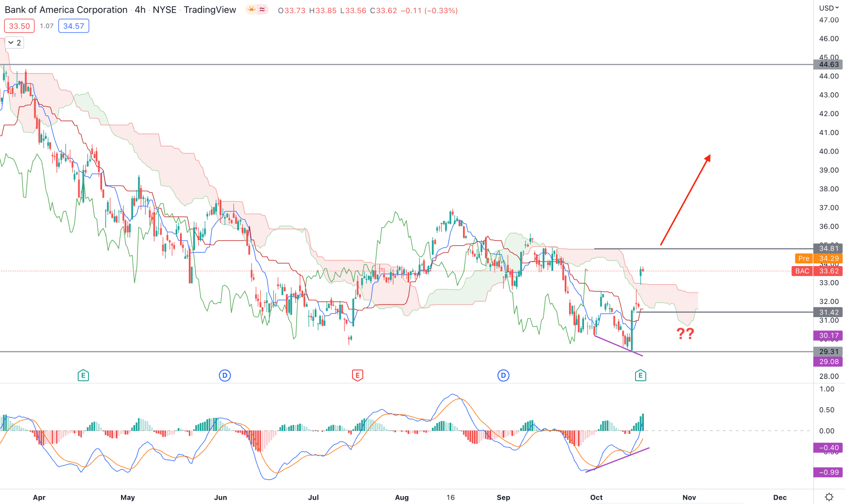Click the purple -0.99 indicator scale label
845x504 pixels.
pyautogui.click(x=828, y=472)
